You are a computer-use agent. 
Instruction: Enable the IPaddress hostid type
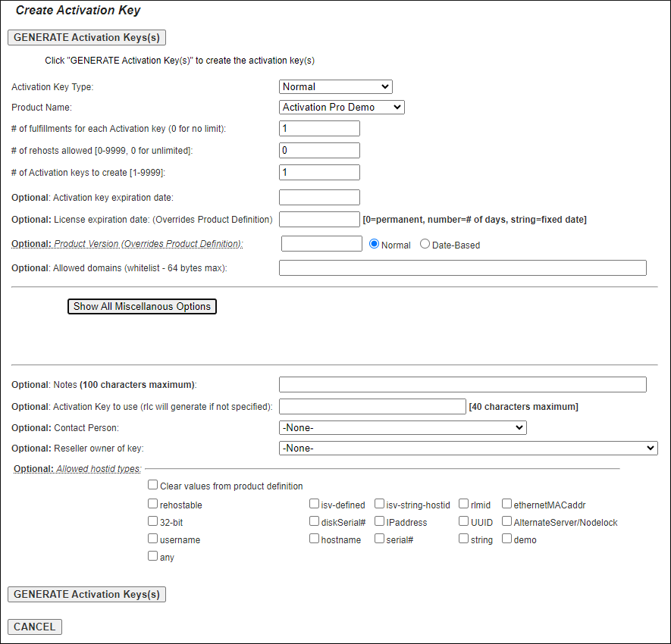click(379, 521)
